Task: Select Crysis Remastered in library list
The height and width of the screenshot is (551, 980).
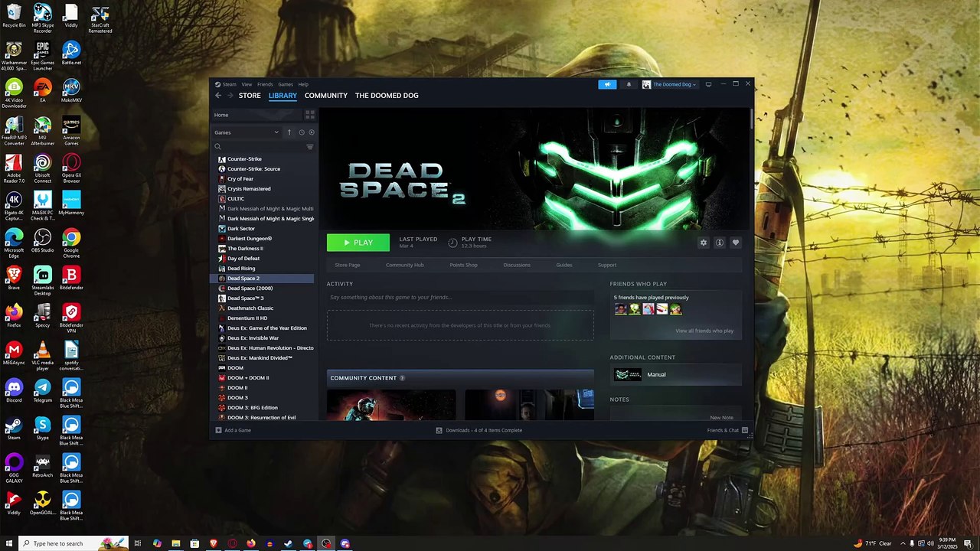Action: click(262, 188)
